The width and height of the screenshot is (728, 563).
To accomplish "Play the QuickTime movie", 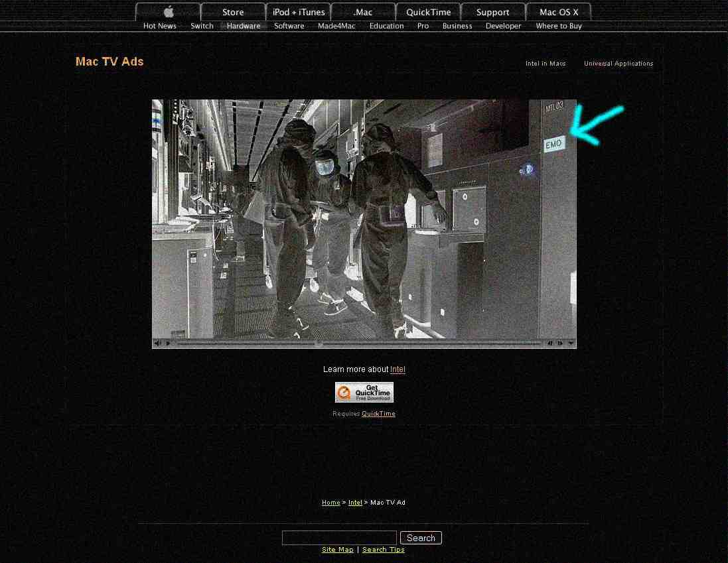I will (x=168, y=344).
